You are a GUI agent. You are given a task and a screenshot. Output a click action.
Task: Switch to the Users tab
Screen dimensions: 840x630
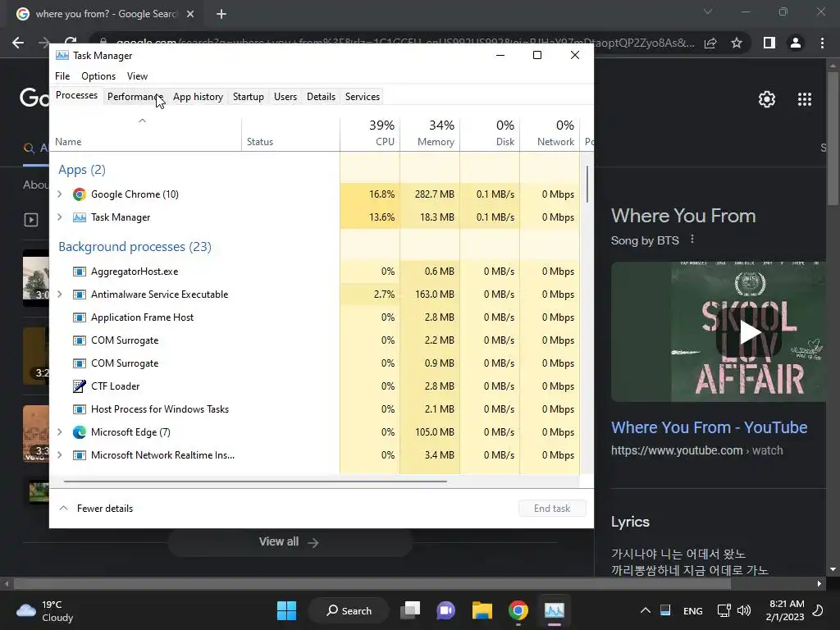[x=285, y=97]
